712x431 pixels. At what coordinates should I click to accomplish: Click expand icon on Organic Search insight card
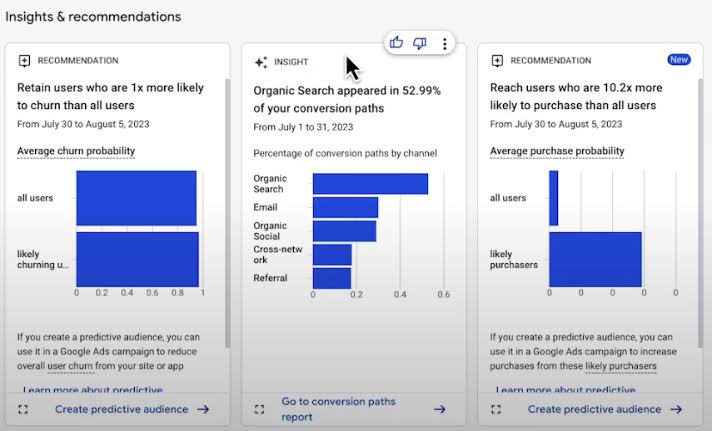click(260, 409)
